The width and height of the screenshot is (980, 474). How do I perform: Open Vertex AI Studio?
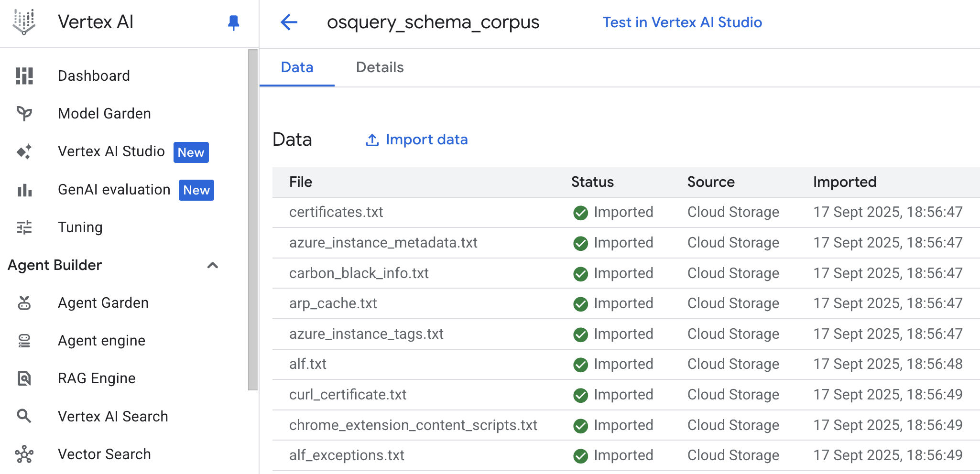112,151
